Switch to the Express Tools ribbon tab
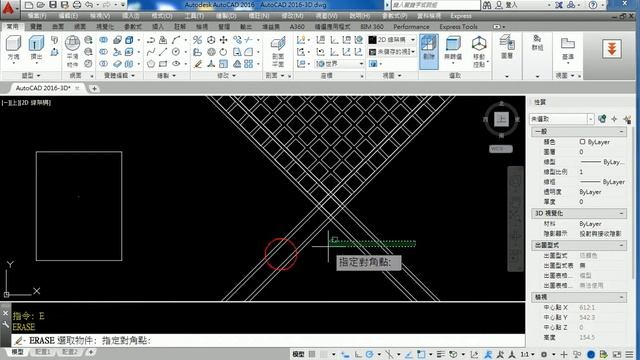This screenshot has width=640, height=360. [x=458, y=27]
